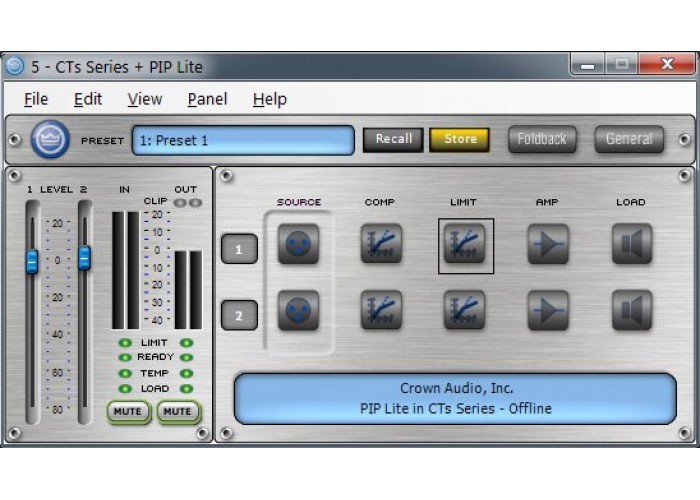Click the right TEMP indicator LED

pyautogui.click(x=186, y=373)
